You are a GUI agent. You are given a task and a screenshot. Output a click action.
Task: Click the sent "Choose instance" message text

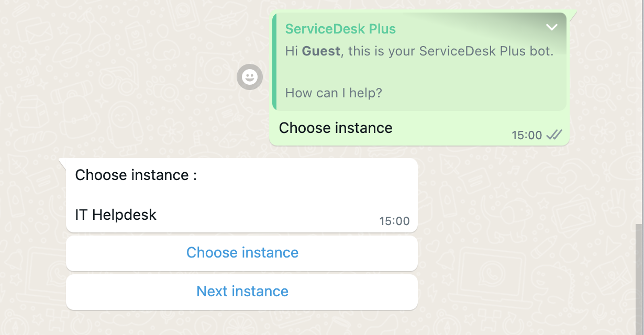click(336, 128)
